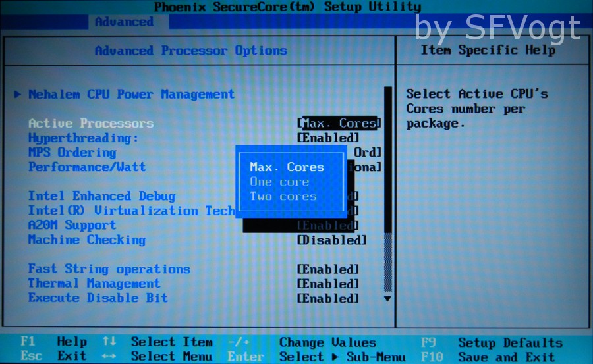The height and width of the screenshot is (364, 593).
Task: Select the Active Processors setting label
Action: point(91,123)
